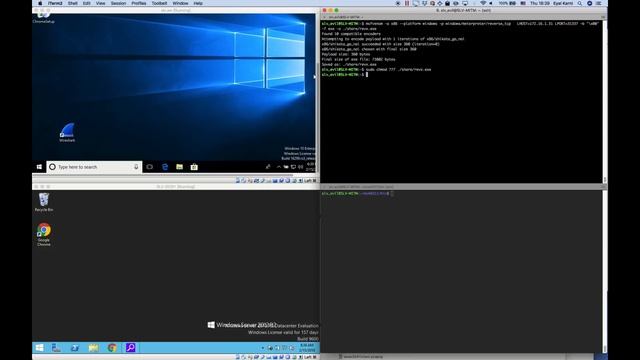Click the Wi-Fi status icon in menu bar
Screen dimensions: 640x360
click(x=483, y=3)
